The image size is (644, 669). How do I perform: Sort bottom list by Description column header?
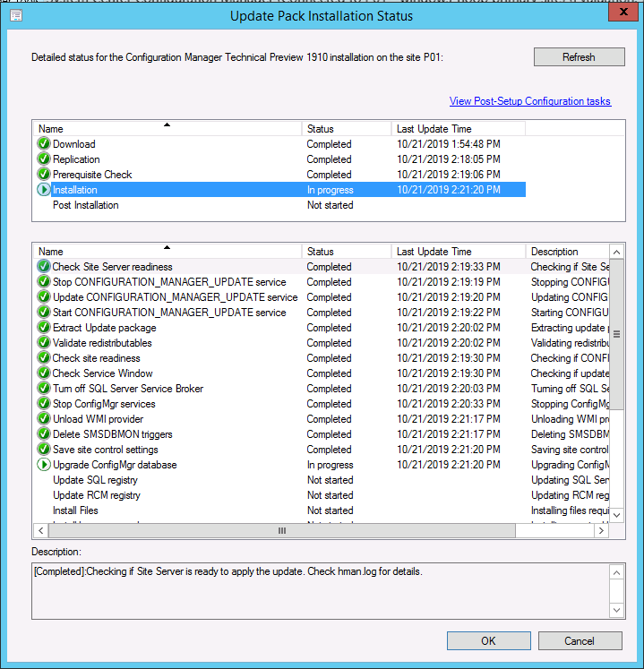click(567, 252)
